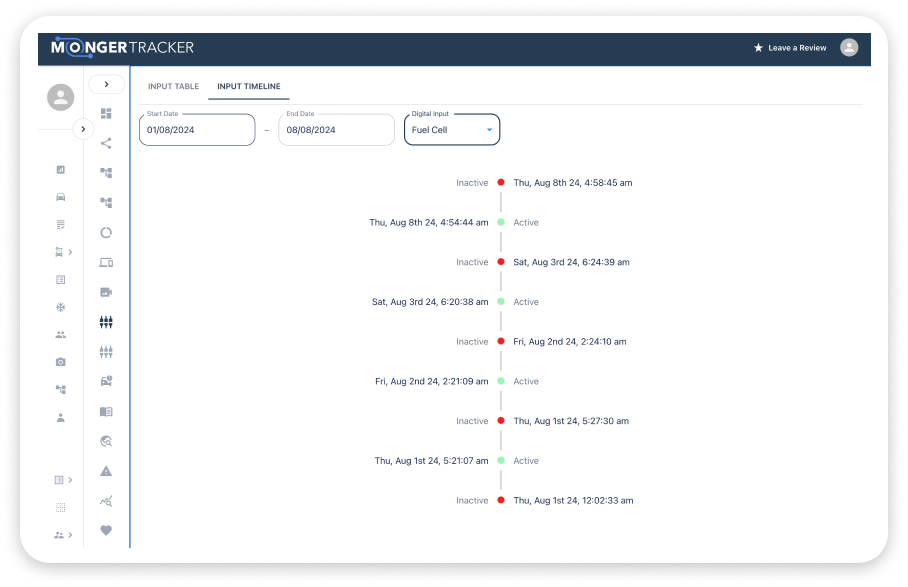The image size is (908, 587).
Task: Expand the bottom-left menu chevron
Action: [x=68, y=534]
